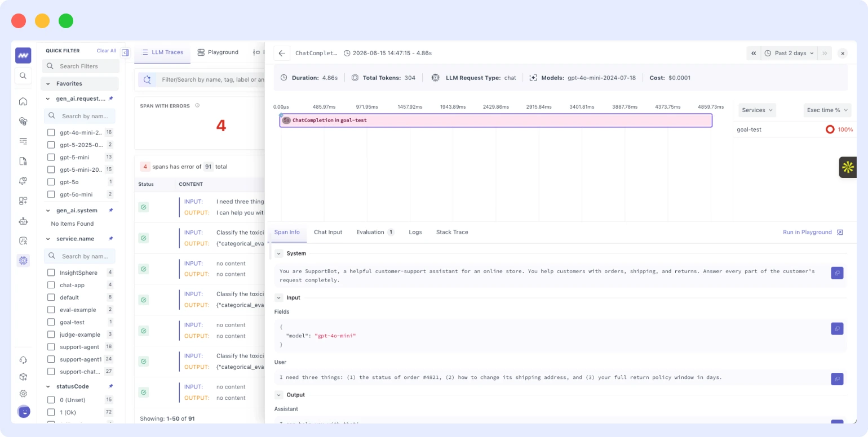Open the headset support icon
Image resolution: width=868 pixels, height=437 pixels.
(23, 360)
